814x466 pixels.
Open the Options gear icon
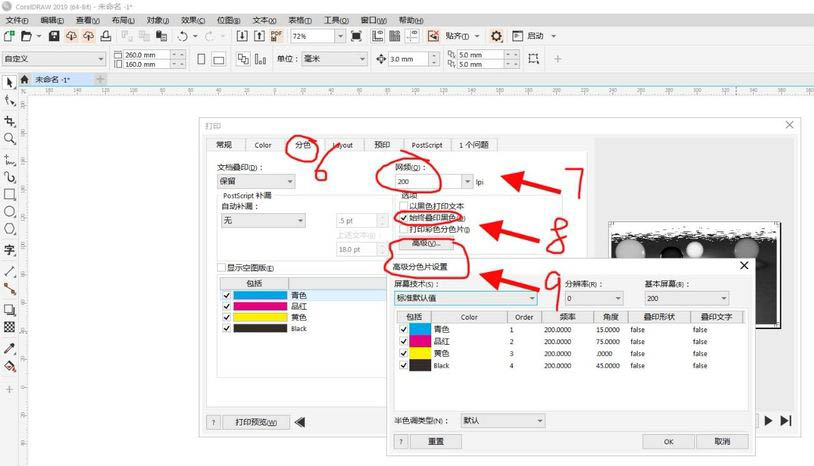point(496,36)
